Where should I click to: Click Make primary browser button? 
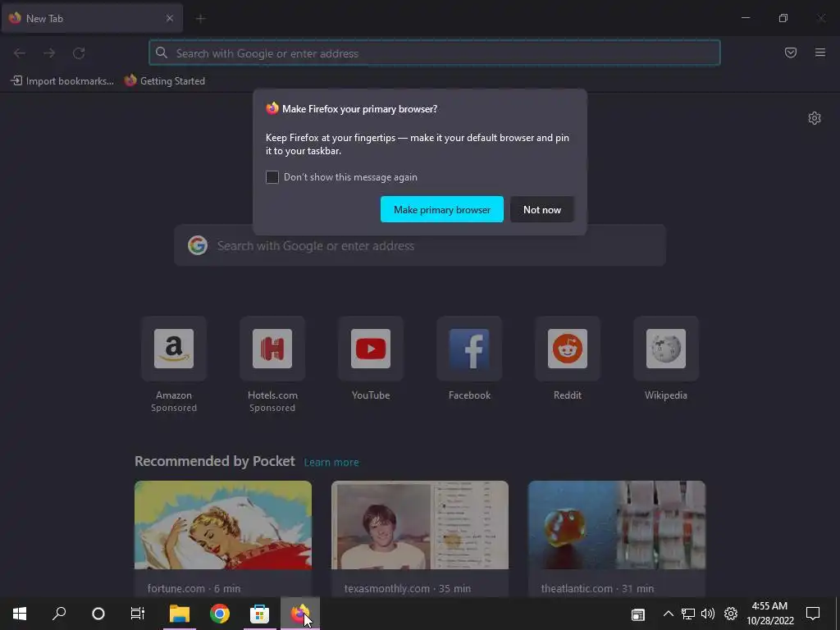(442, 209)
